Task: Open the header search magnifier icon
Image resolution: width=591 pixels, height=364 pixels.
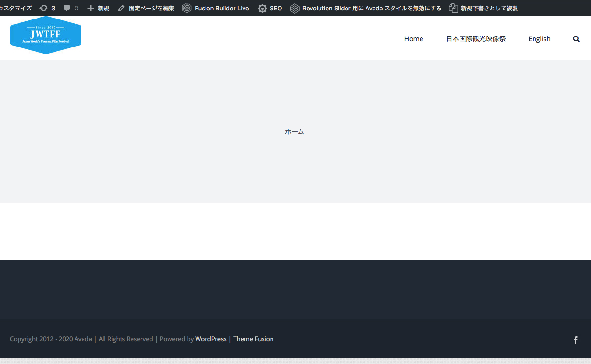Action: [x=576, y=39]
